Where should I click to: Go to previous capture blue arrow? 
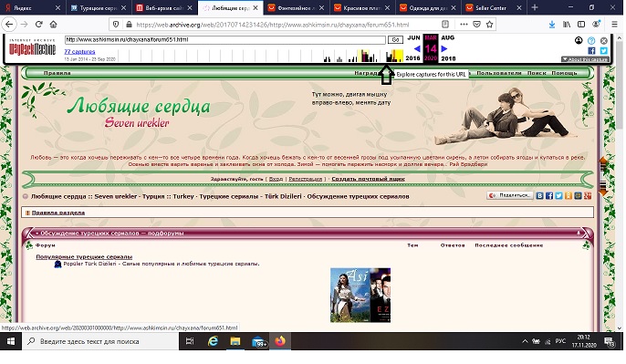[417, 48]
